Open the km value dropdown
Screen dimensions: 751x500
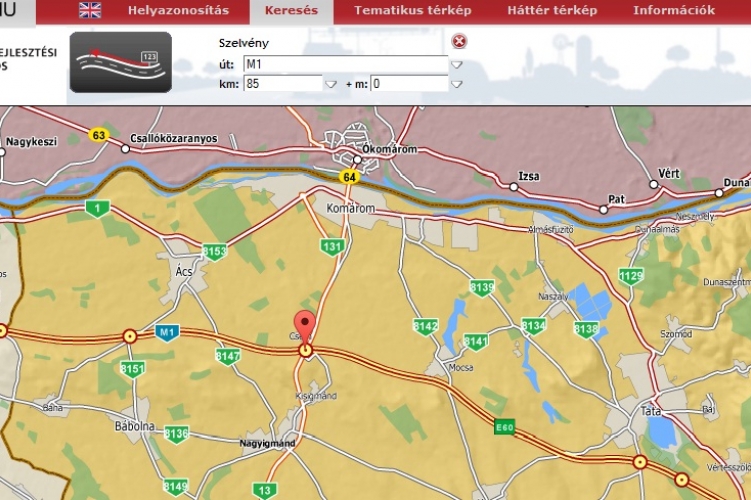pos(330,85)
